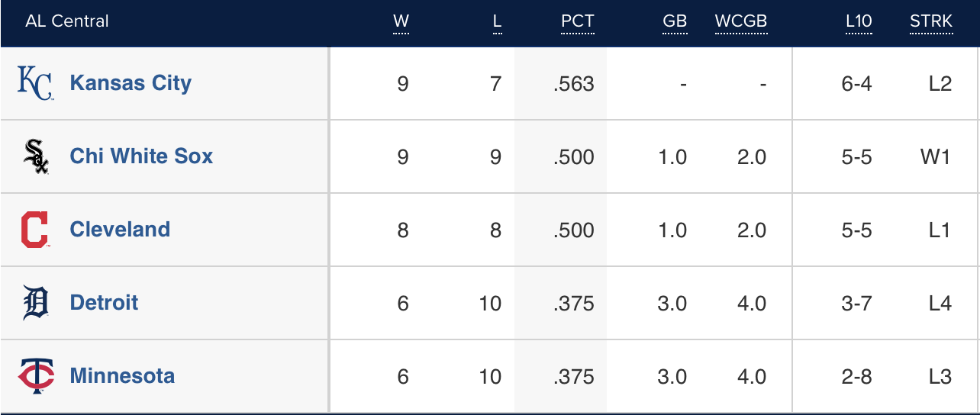
Task: Sort by the W column header
Action: (401, 21)
